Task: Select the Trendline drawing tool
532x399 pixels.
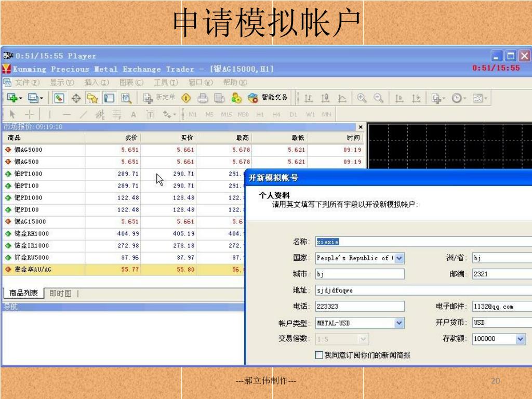Action: click(83, 114)
